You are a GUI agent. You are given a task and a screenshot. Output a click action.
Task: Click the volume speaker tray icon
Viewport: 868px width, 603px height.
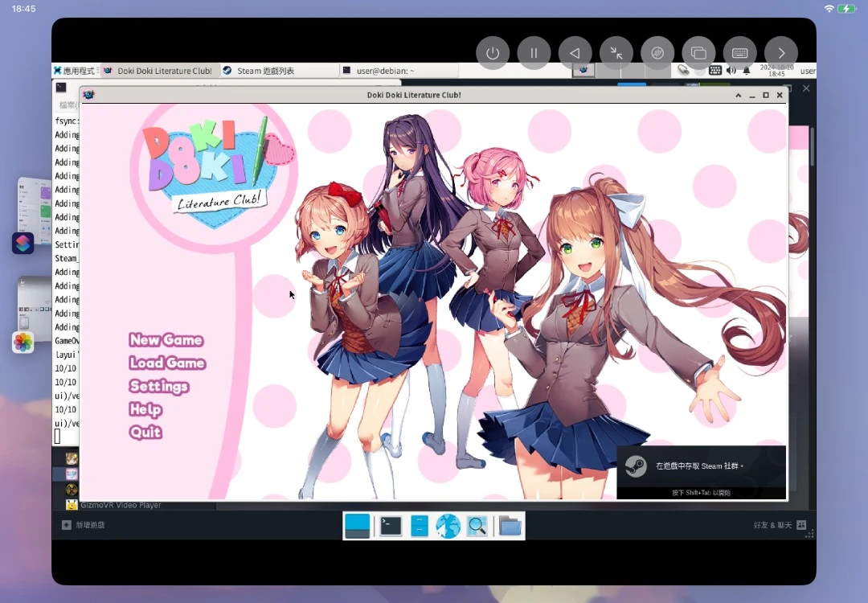[x=731, y=70]
